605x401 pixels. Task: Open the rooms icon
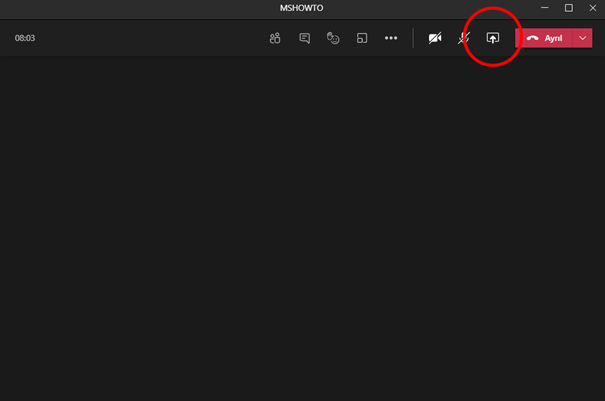362,38
